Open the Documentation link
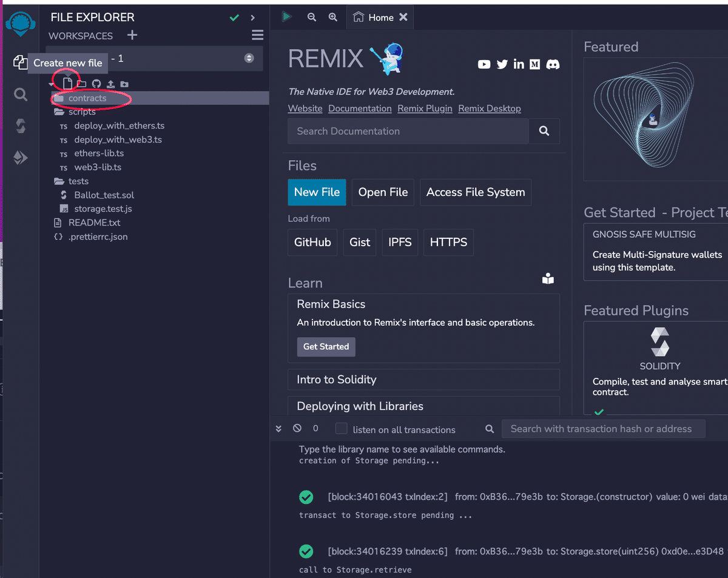Image resolution: width=728 pixels, height=578 pixels. click(x=360, y=108)
